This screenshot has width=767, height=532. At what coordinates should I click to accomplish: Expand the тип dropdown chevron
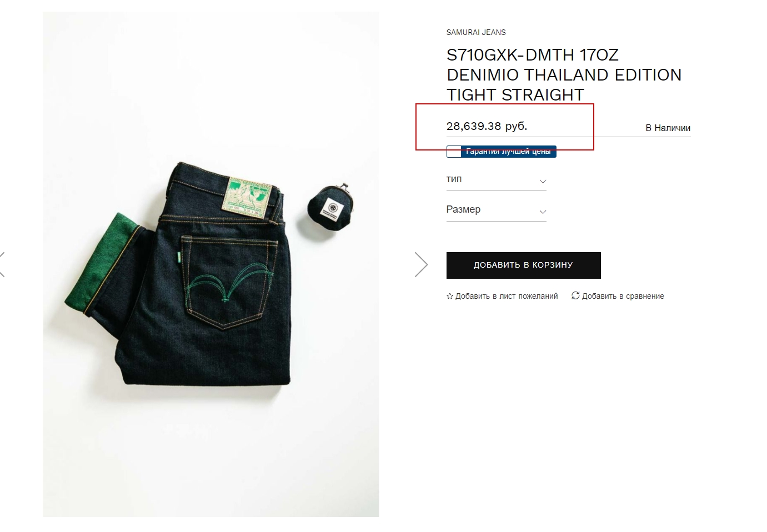543,181
